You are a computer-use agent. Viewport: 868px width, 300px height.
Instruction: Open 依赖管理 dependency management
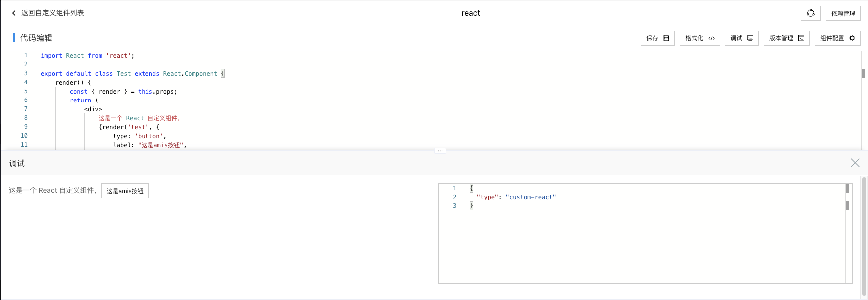(843, 13)
